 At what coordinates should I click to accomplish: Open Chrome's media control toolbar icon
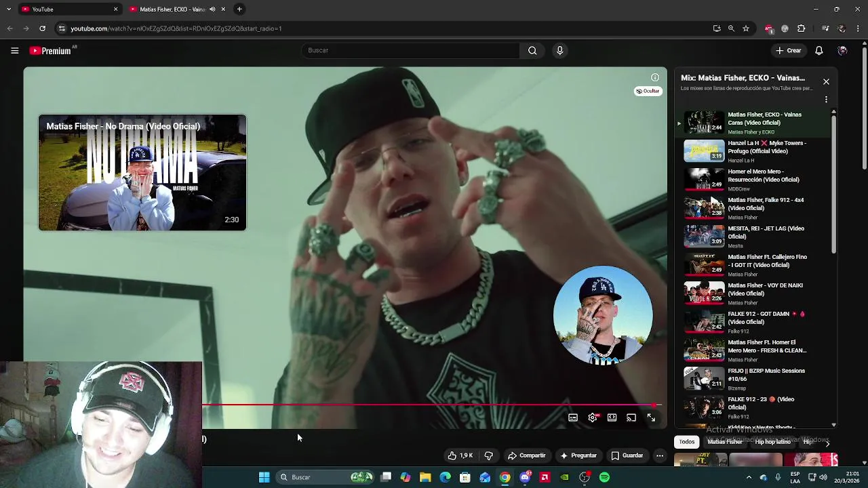point(825,28)
